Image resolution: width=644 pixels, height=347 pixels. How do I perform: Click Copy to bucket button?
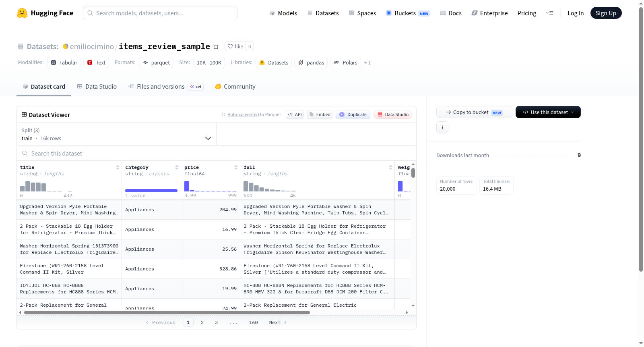tap(474, 112)
